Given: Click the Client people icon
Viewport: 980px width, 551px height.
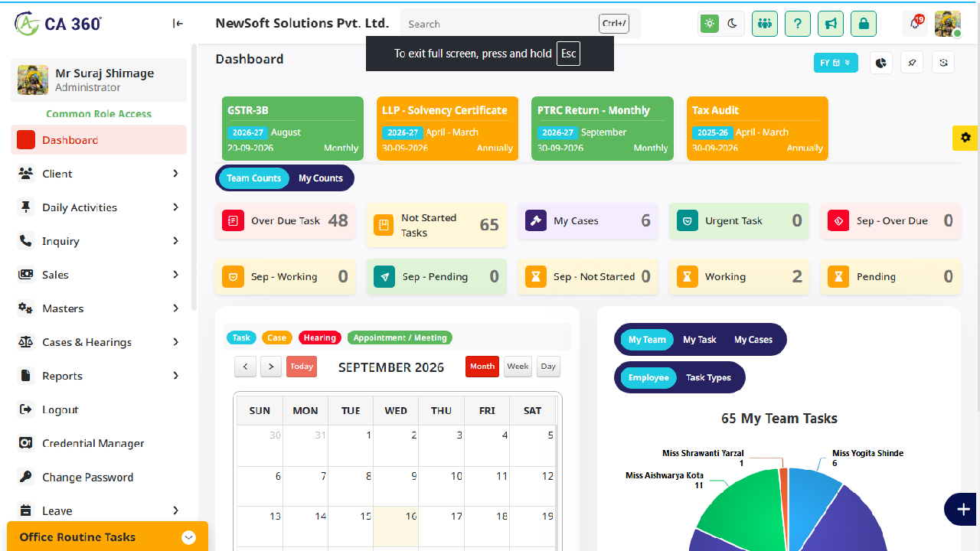Looking at the screenshot, I should click(26, 174).
